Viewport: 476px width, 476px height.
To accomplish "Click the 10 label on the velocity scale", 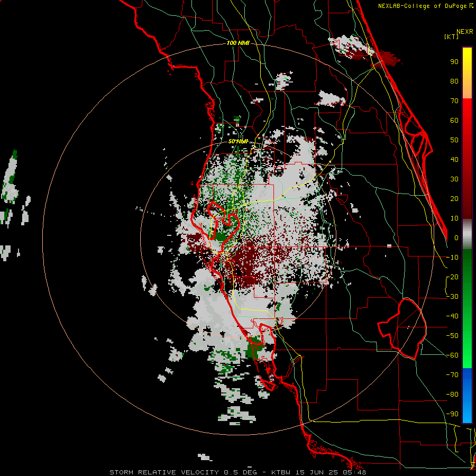I will 454,218.
